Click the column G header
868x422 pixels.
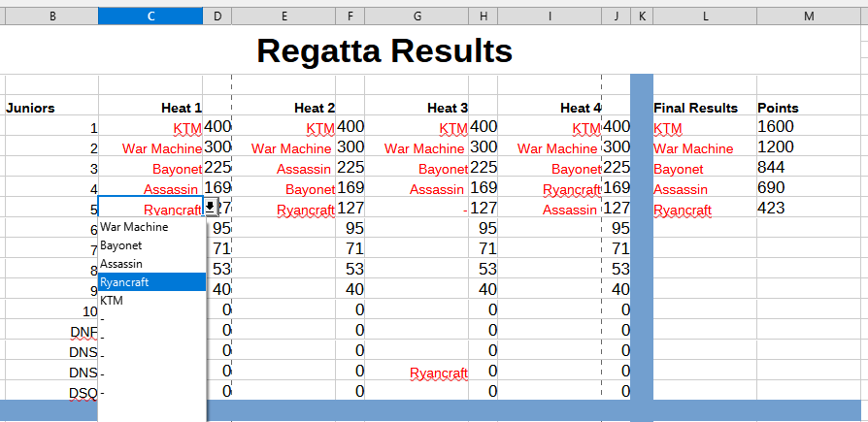click(417, 16)
